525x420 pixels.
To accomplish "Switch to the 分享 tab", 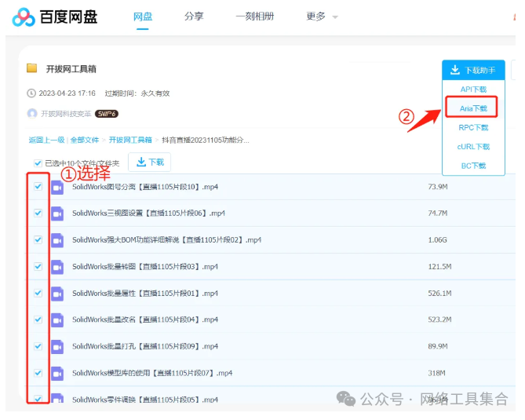I will tap(194, 16).
